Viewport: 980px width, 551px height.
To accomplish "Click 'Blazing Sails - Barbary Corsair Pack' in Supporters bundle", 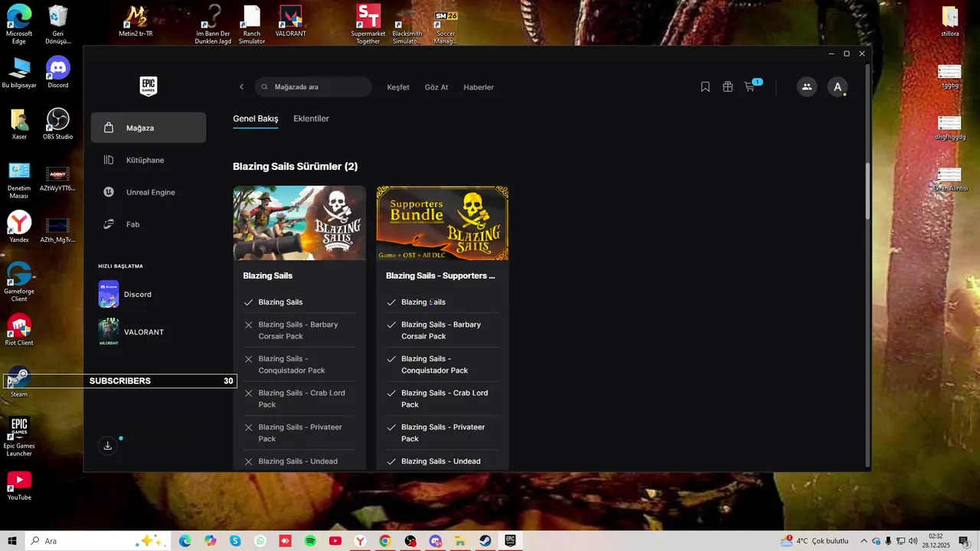I will tap(443, 331).
